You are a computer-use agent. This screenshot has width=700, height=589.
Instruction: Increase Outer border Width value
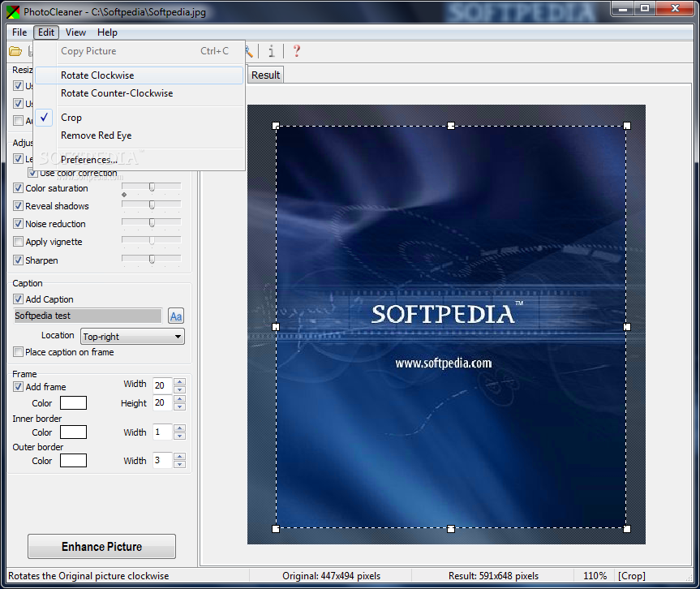[179, 457]
